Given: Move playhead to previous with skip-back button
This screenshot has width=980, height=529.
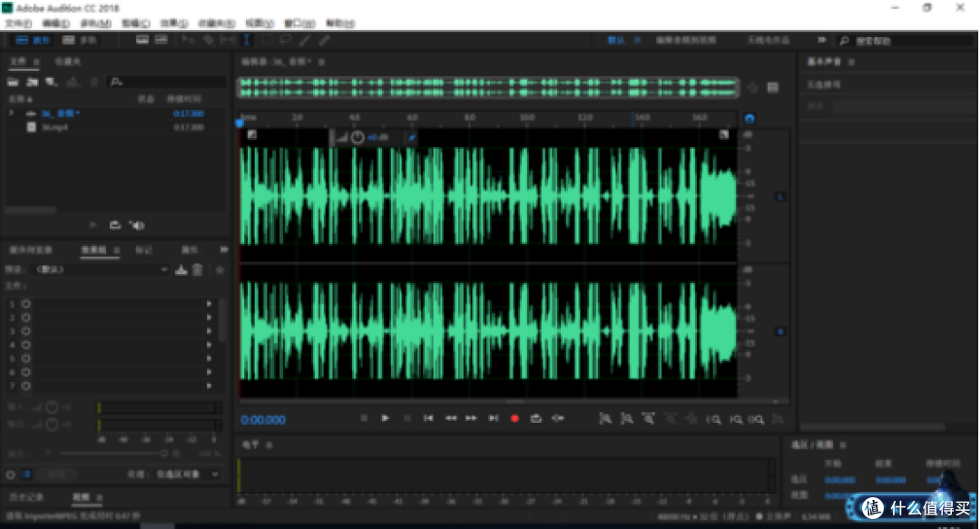Looking at the screenshot, I should [x=428, y=418].
